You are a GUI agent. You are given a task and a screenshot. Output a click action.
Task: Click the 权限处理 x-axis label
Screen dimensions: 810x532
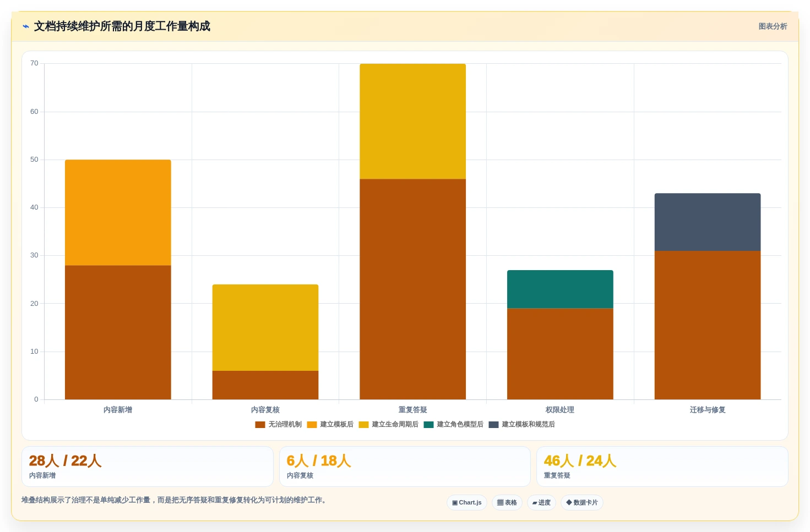560,410
